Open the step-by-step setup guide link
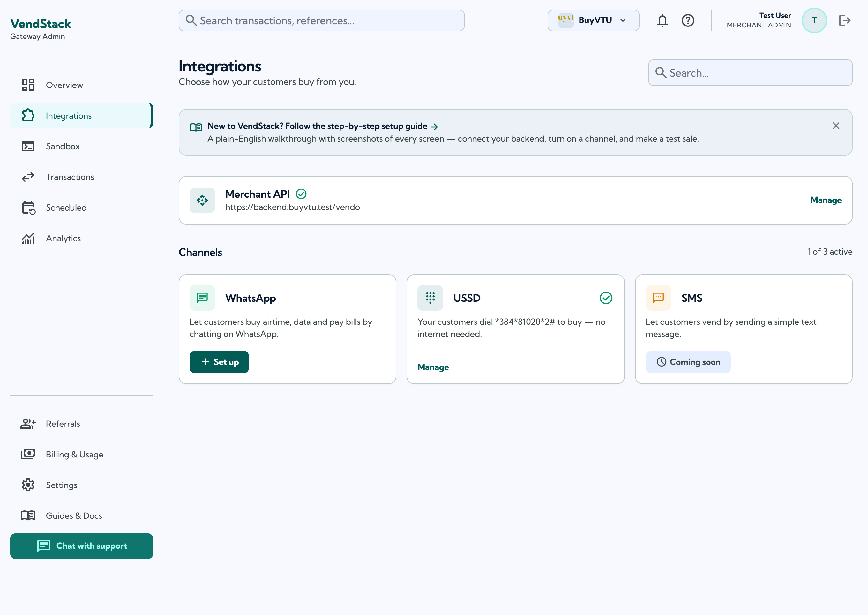The height and width of the screenshot is (615, 868). [322, 126]
